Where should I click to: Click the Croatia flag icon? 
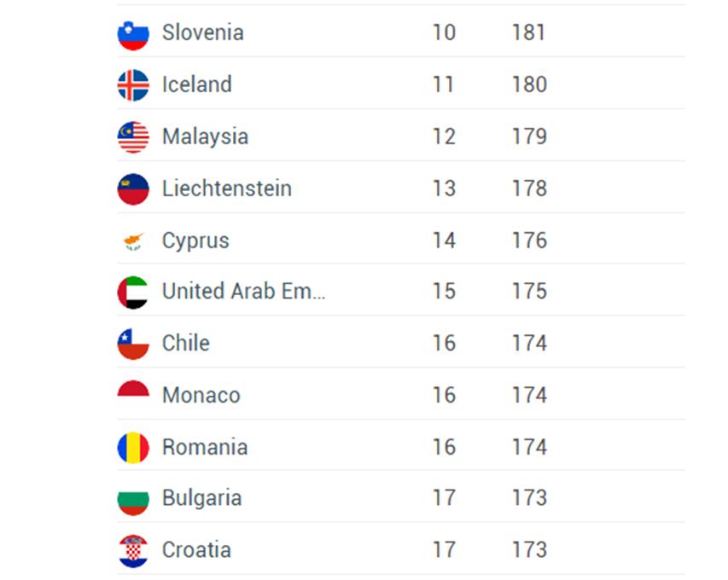point(133,551)
